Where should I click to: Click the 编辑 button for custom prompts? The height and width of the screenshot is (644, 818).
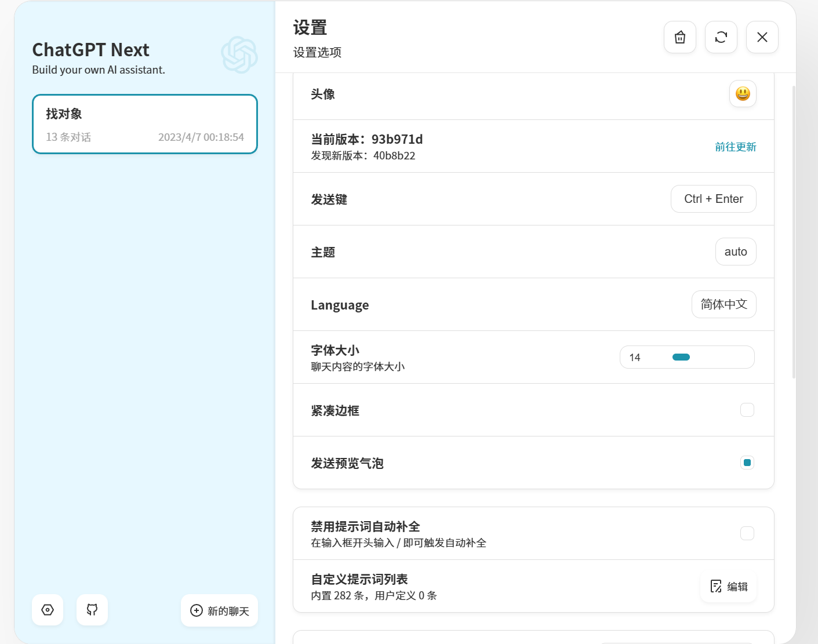tap(728, 587)
